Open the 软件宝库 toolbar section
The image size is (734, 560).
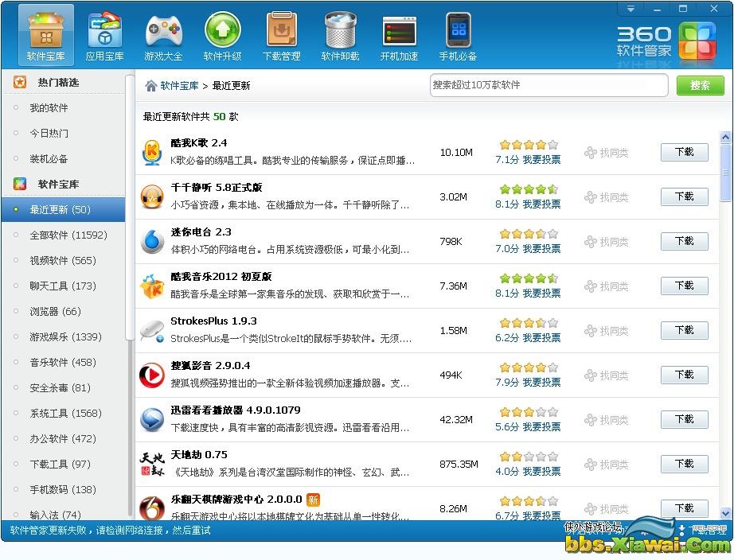point(46,37)
